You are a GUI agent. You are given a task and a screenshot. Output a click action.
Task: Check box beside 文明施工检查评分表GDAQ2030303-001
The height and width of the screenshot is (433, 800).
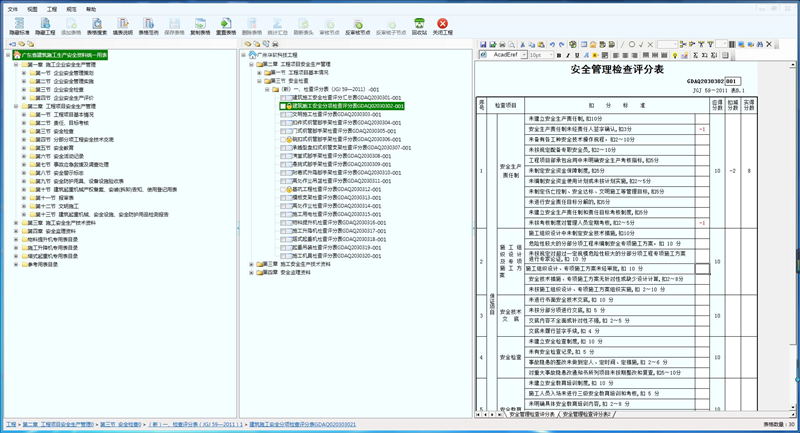tap(283, 115)
